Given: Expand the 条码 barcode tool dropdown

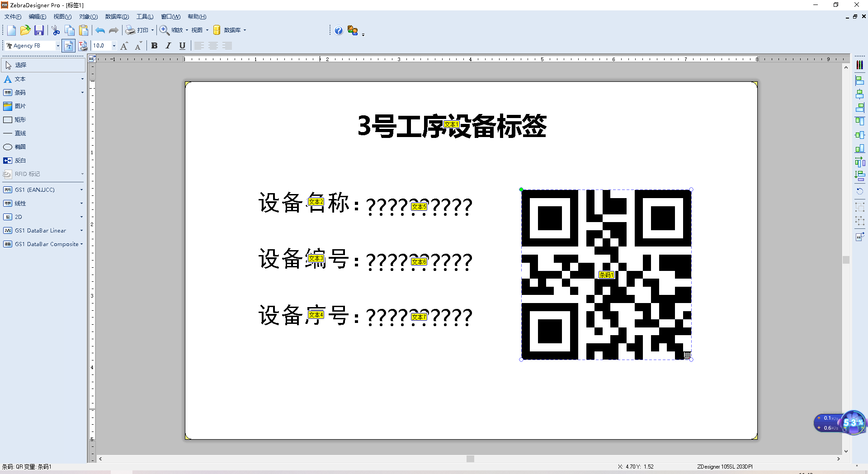Looking at the screenshot, I should [82, 92].
